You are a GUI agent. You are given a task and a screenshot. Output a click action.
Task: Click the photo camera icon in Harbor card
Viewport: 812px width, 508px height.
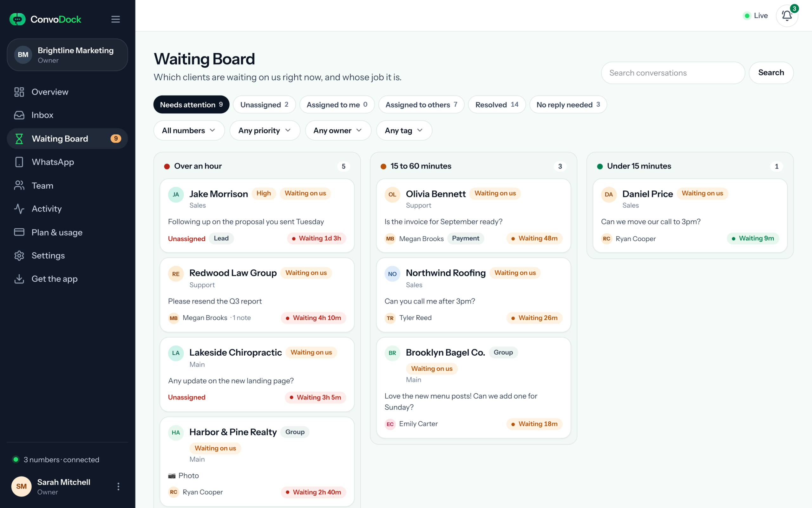pyautogui.click(x=172, y=476)
